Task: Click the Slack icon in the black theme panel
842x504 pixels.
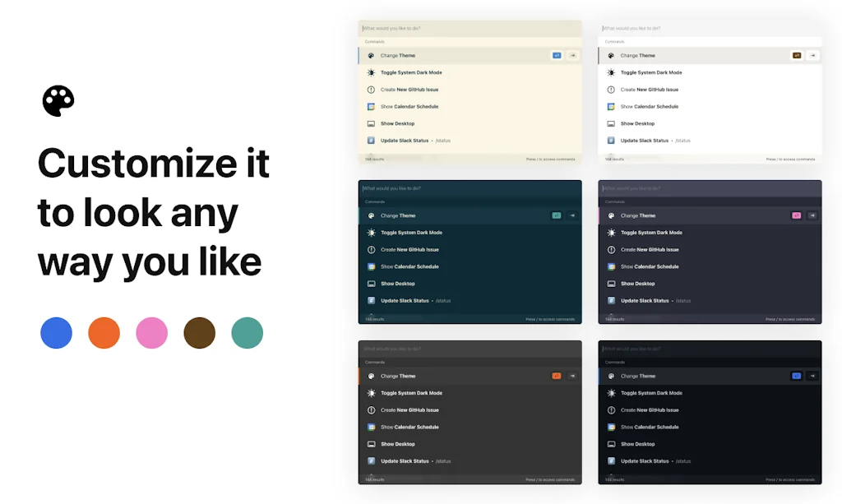Action: pos(611,461)
